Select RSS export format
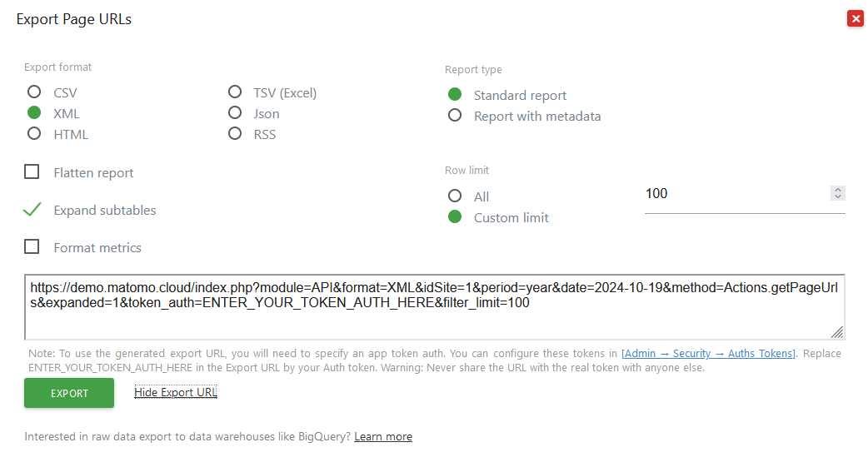Screen dimensions: 868x467 pos(235,134)
